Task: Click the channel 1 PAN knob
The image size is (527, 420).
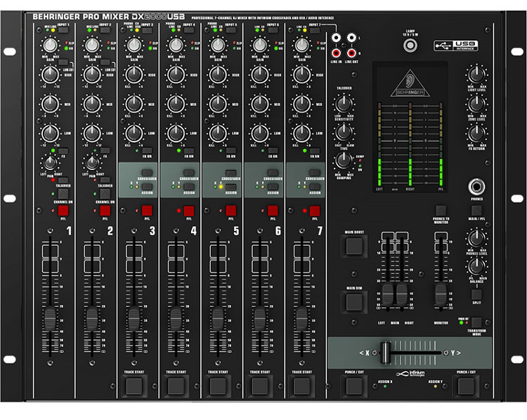Action: pyautogui.click(x=50, y=163)
